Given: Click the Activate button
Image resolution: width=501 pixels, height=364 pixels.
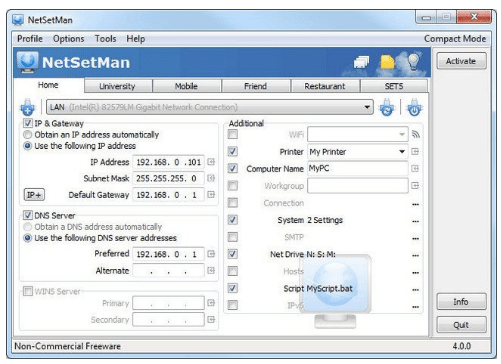Looking at the screenshot, I should (461, 61).
